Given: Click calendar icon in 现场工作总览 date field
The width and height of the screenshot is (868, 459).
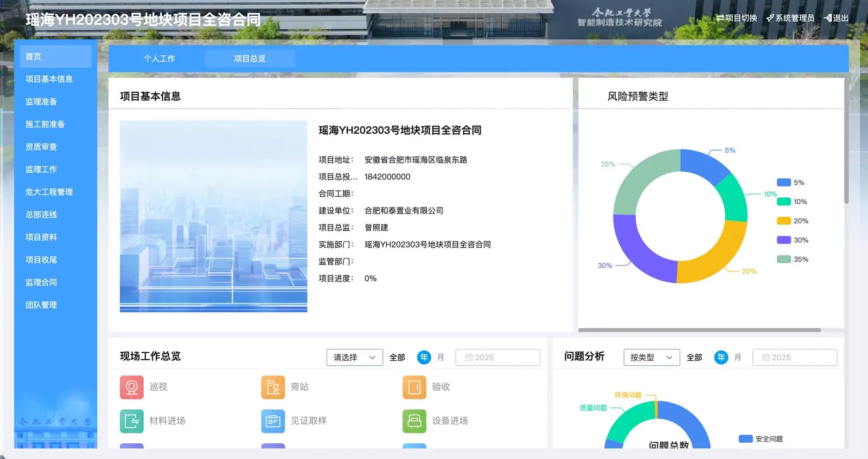Looking at the screenshot, I should [x=469, y=358].
